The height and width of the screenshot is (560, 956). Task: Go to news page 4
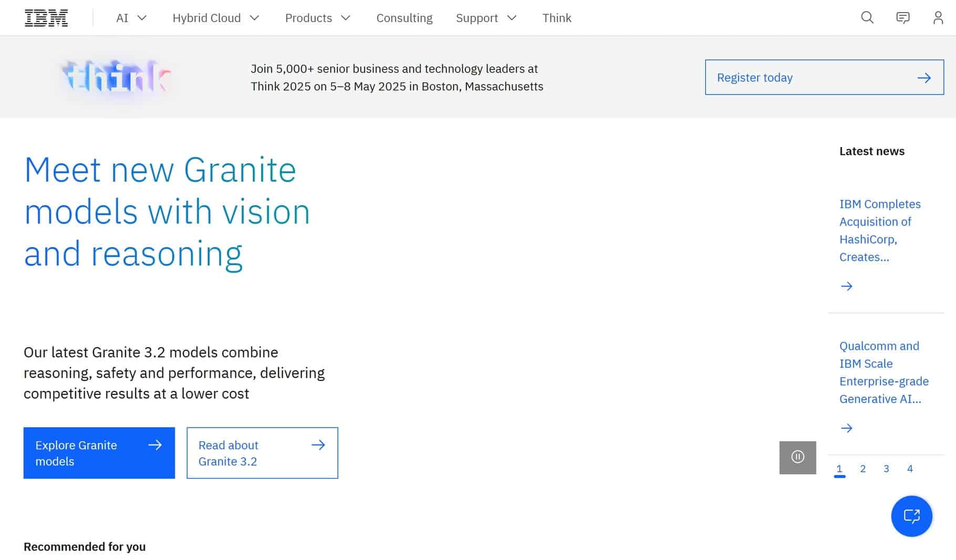point(910,469)
